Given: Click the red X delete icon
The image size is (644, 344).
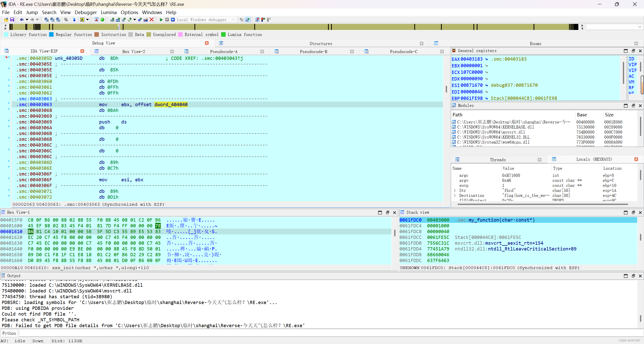Looking at the screenshot, I should [151, 20].
